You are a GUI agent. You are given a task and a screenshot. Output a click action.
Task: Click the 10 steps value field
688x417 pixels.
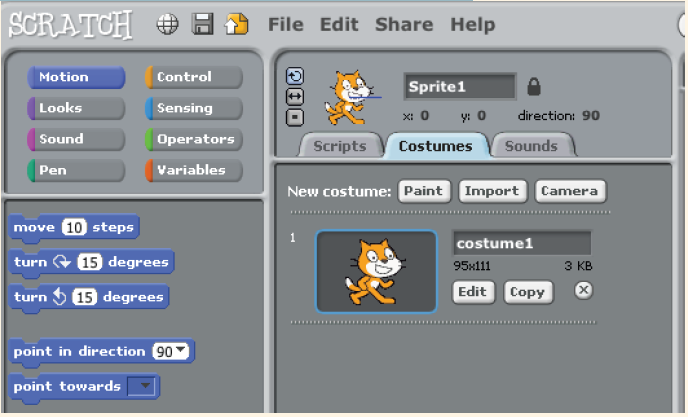74,227
